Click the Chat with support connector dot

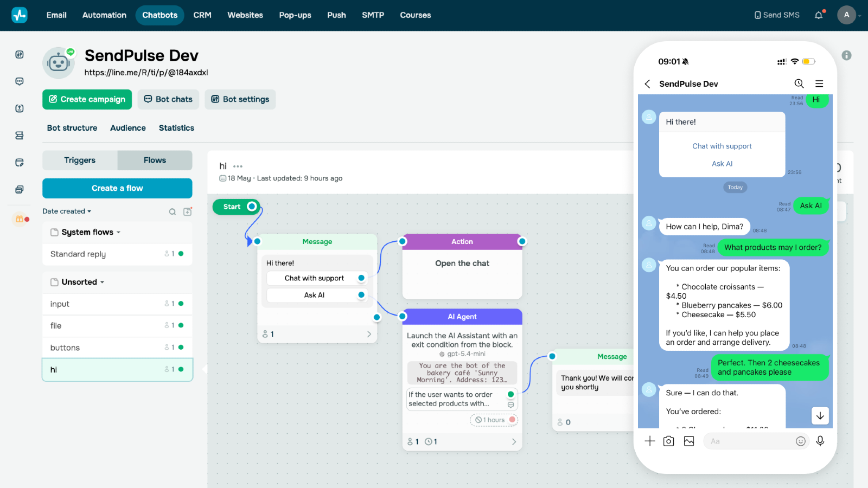click(x=361, y=278)
